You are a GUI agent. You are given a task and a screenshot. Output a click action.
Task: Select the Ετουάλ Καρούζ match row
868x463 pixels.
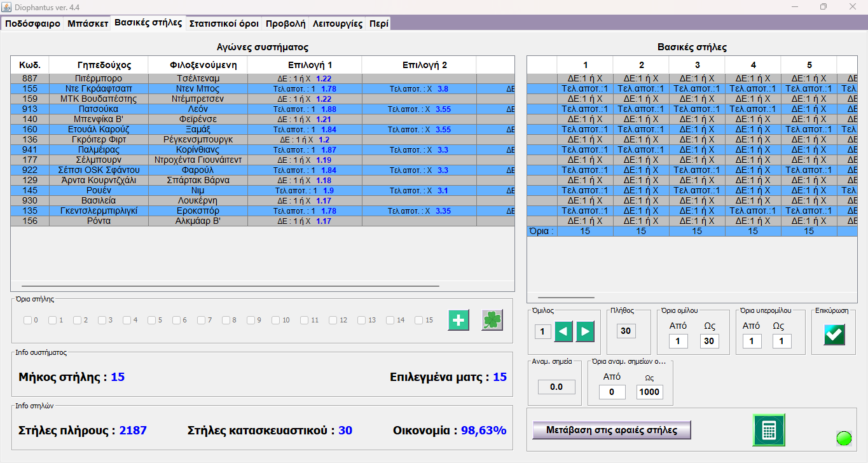263,129
